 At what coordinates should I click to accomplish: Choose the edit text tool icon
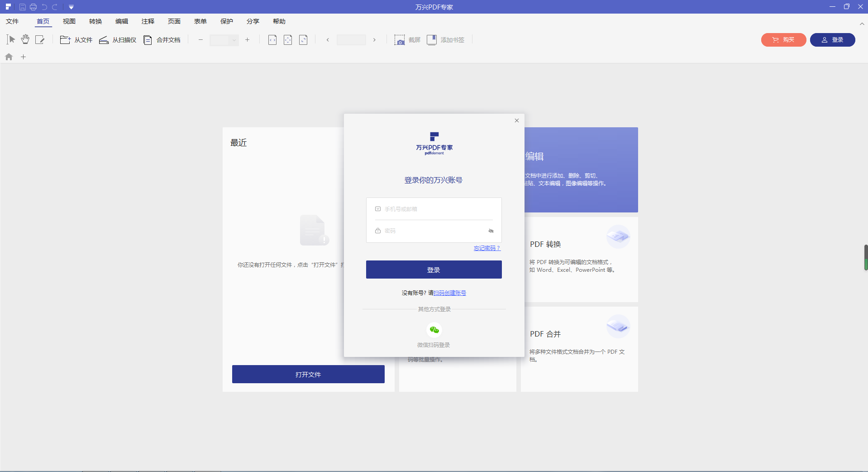[x=40, y=40]
